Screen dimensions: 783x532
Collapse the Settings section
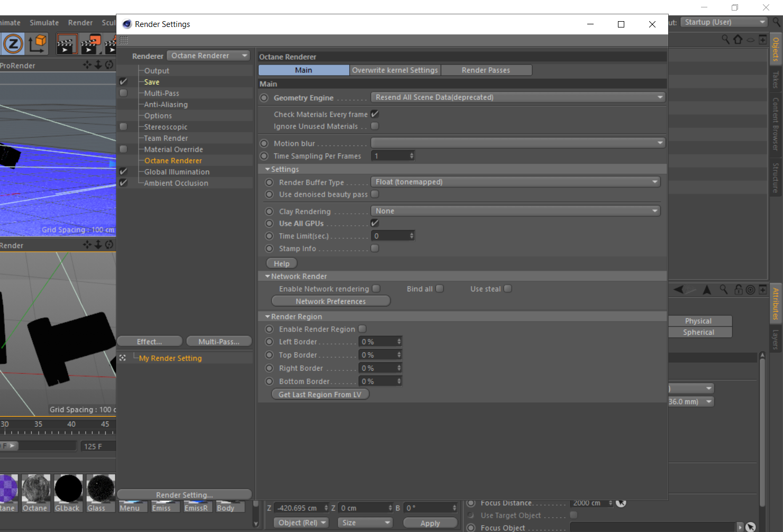pos(268,169)
